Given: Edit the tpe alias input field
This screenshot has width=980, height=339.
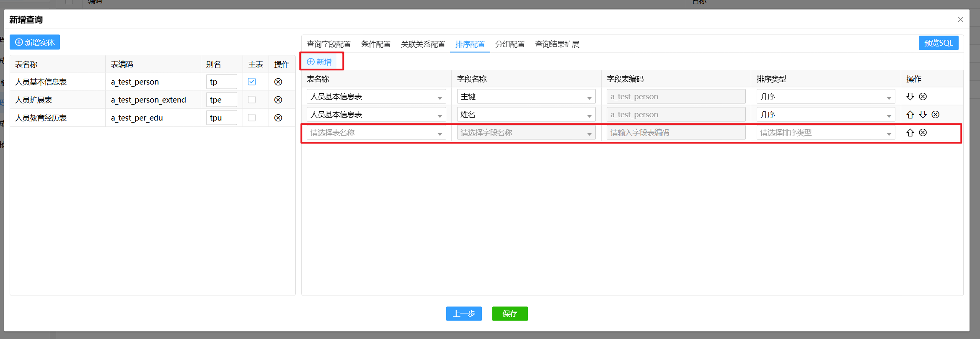Looking at the screenshot, I should 221,100.
